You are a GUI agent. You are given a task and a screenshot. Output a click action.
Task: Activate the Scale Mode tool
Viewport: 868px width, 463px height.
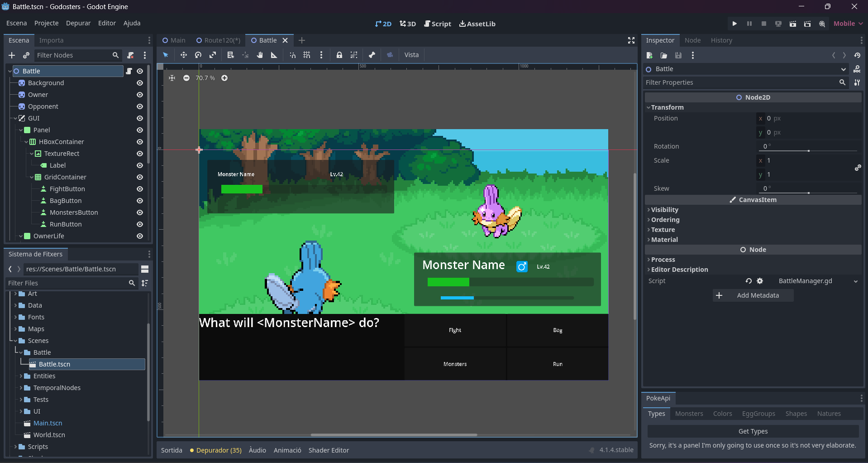pyautogui.click(x=213, y=55)
